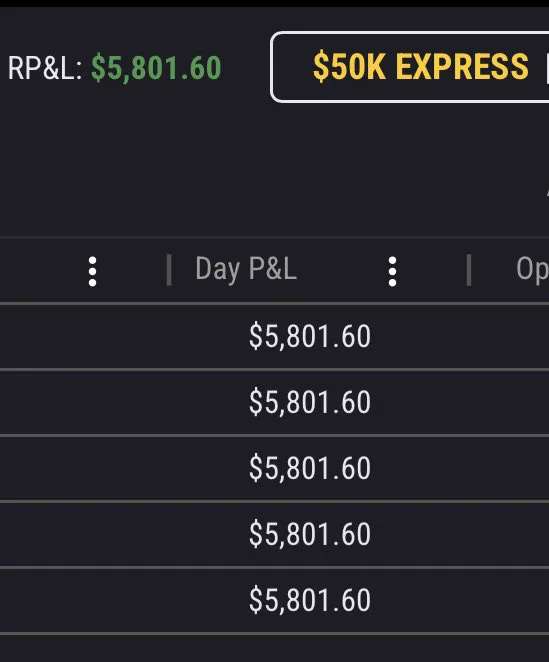Open the three-dot menu left of Day P&L

pyautogui.click(x=92, y=271)
